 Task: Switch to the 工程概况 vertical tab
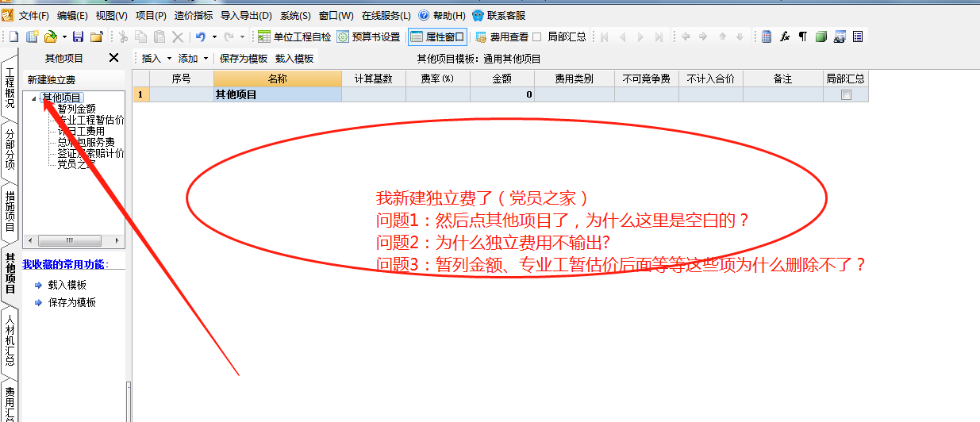(10, 87)
